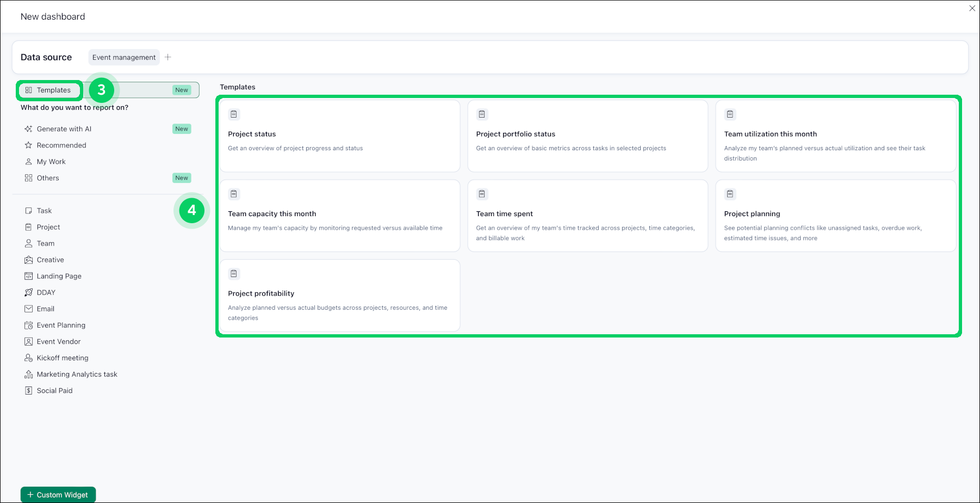Select the Project status template card
Screen dimensions: 980x503
pyautogui.click(x=339, y=136)
